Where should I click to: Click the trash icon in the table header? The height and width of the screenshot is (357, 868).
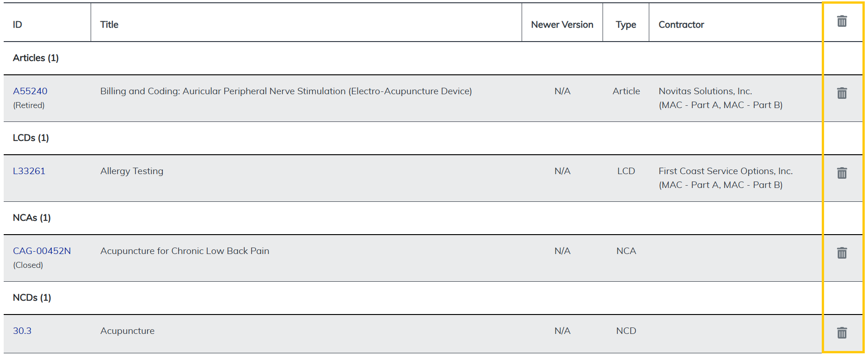pyautogui.click(x=842, y=21)
